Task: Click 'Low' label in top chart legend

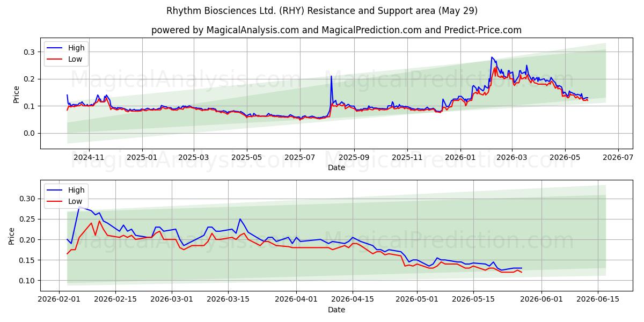Action: (x=75, y=59)
